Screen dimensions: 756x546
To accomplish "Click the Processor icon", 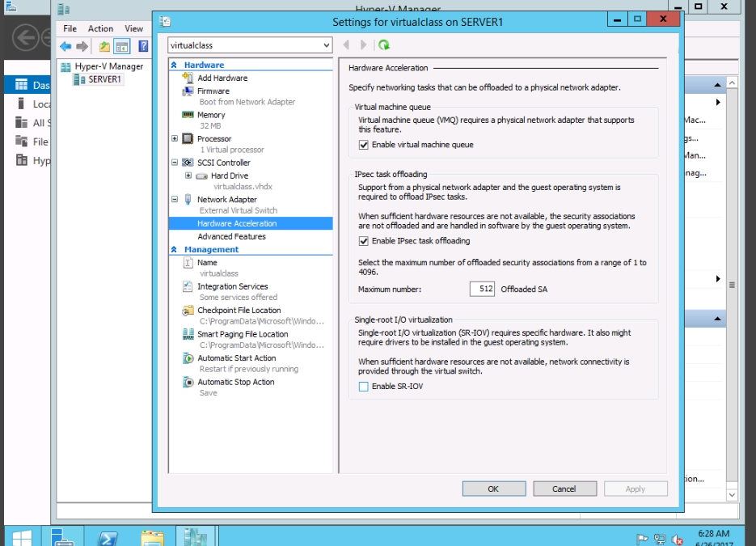I will (x=188, y=138).
